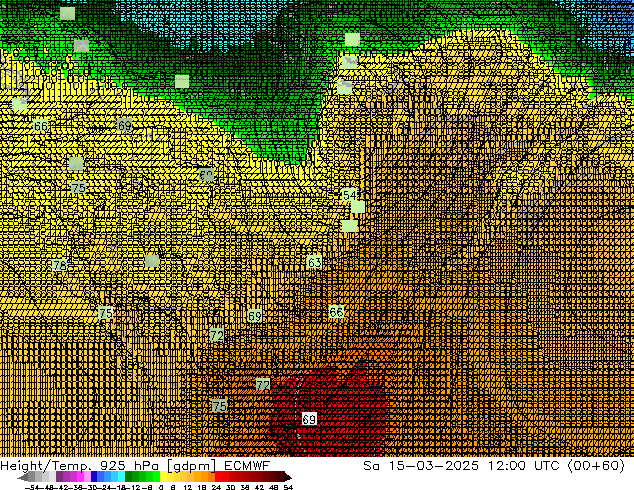Click the dark maroon right arrow end of the color scale
This screenshot has height=490, width=634.
point(288,477)
